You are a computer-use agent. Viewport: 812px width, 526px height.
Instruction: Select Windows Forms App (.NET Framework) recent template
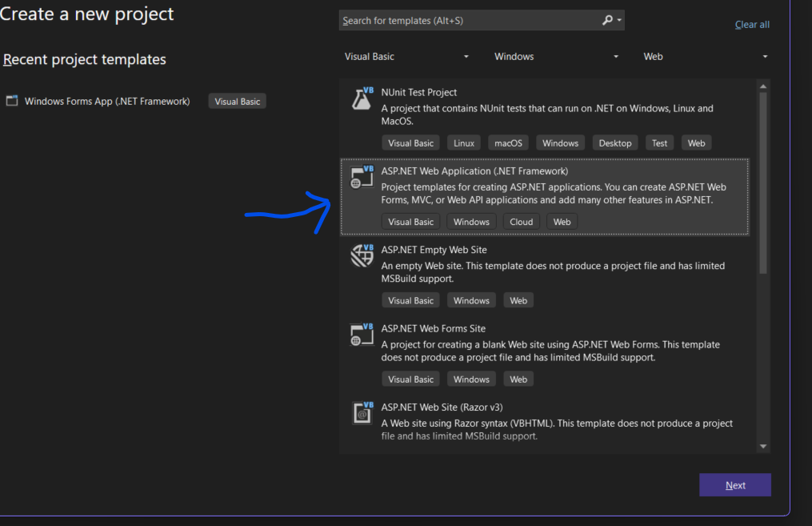point(107,101)
